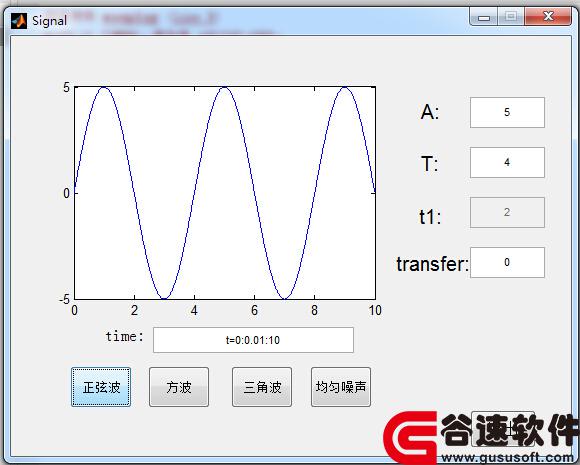Click the 均匀噪声 uniform noise button

tap(341, 387)
